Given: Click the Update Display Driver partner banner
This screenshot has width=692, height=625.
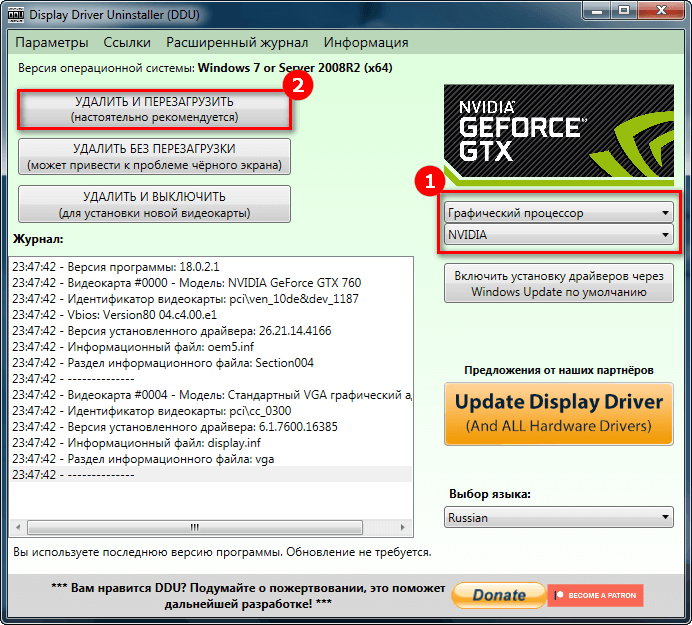Looking at the screenshot, I should point(559,414).
